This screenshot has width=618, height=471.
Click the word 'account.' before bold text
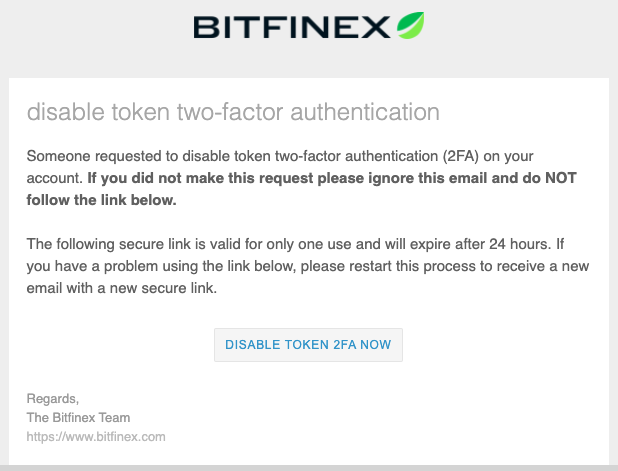(54, 178)
